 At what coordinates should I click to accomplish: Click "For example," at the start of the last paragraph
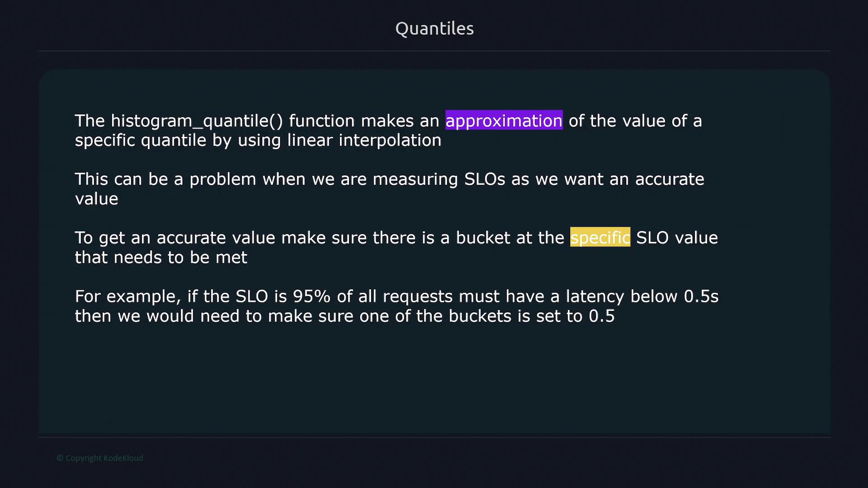pos(127,296)
